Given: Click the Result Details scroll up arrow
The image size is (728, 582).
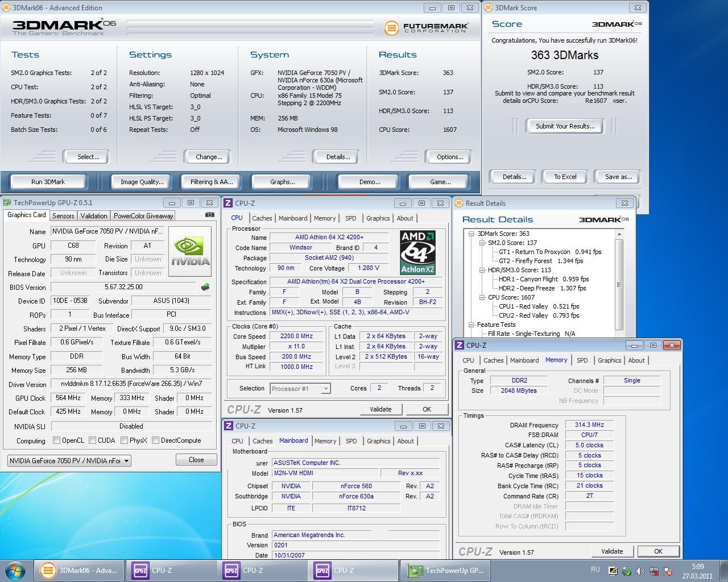Looking at the screenshot, I should (619, 234).
